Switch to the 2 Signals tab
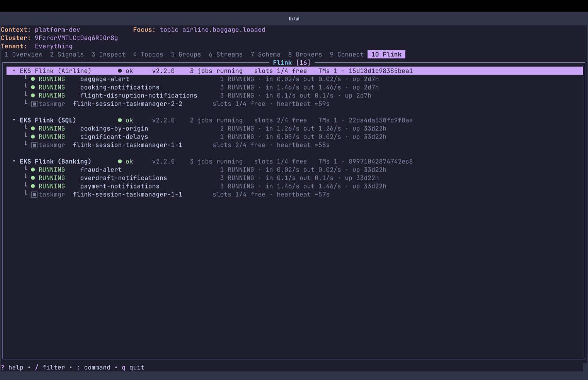This screenshot has height=380, width=588. [67, 54]
